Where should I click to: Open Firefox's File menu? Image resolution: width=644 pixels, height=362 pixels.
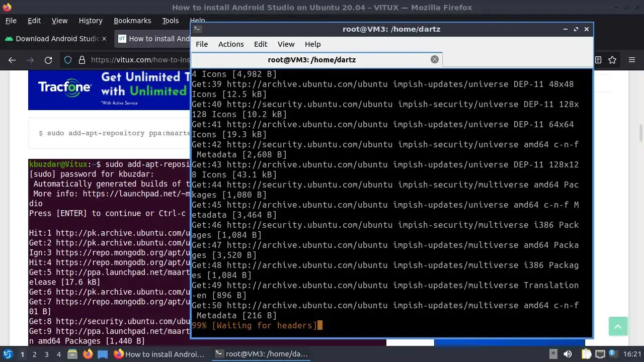[11, 21]
